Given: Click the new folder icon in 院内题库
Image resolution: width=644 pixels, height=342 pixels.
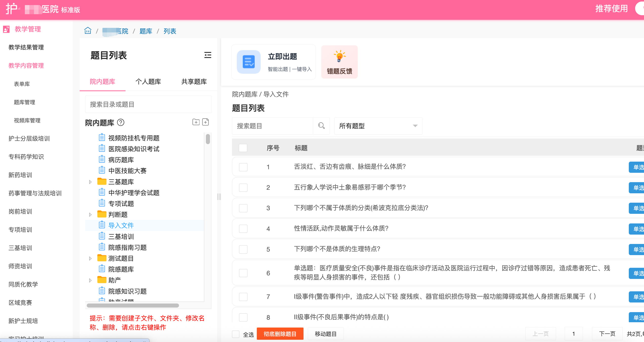Looking at the screenshot, I should click(x=196, y=122).
